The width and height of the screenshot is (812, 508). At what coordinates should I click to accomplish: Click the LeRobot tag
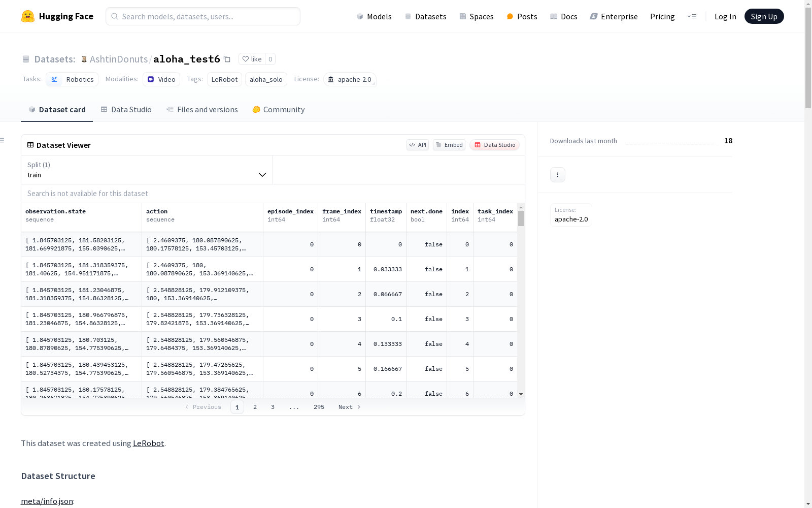point(224,79)
